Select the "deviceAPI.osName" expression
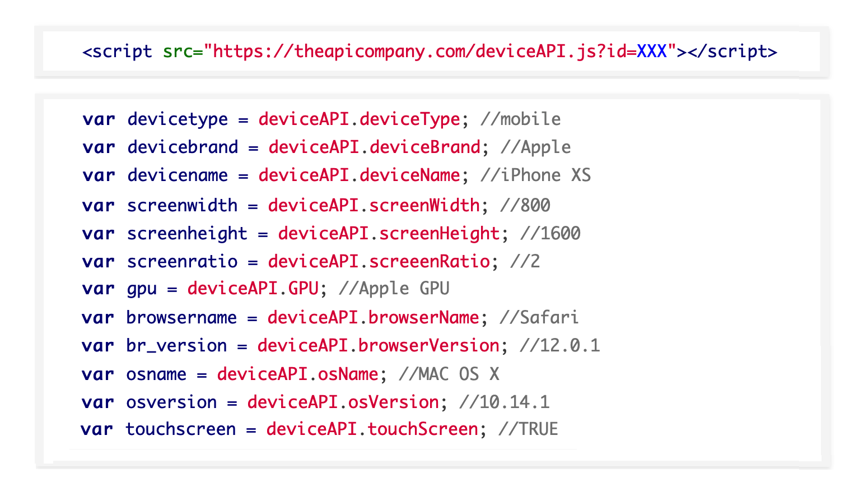The width and height of the screenshot is (868, 491). (x=297, y=374)
